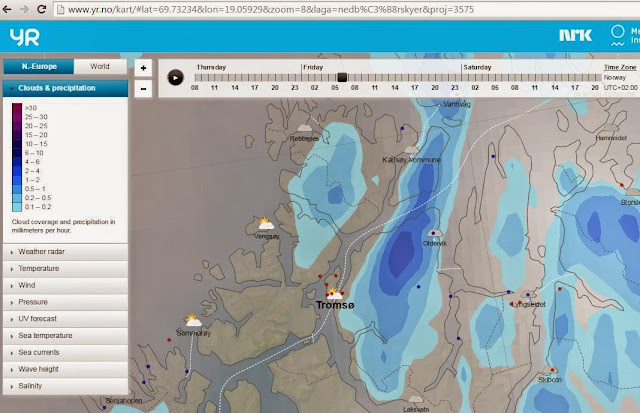The height and width of the screenshot is (413, 640).
Task: Click the 0.1 – 0.2 legend color swatch
Action: click(17, 207)
